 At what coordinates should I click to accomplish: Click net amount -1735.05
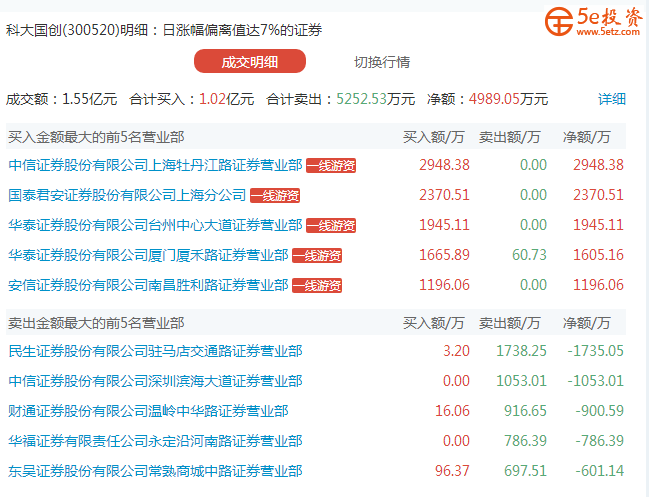(595, 351)
